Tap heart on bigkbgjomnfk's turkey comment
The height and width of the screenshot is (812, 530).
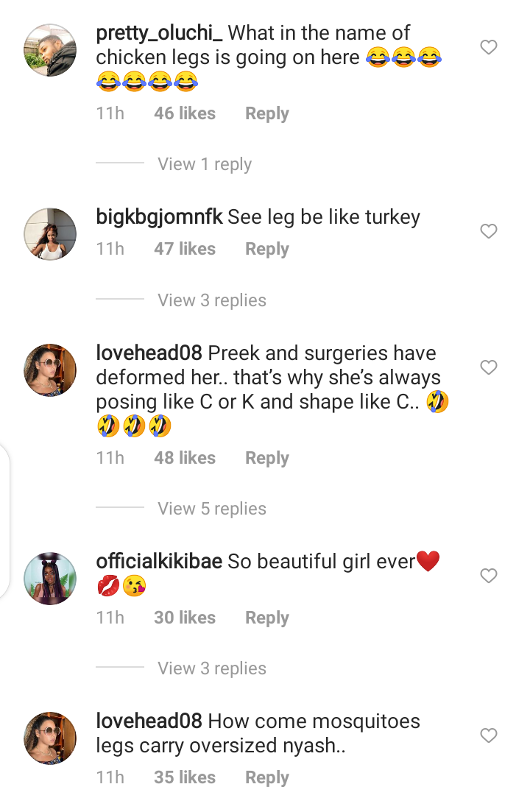coord(488,231)
